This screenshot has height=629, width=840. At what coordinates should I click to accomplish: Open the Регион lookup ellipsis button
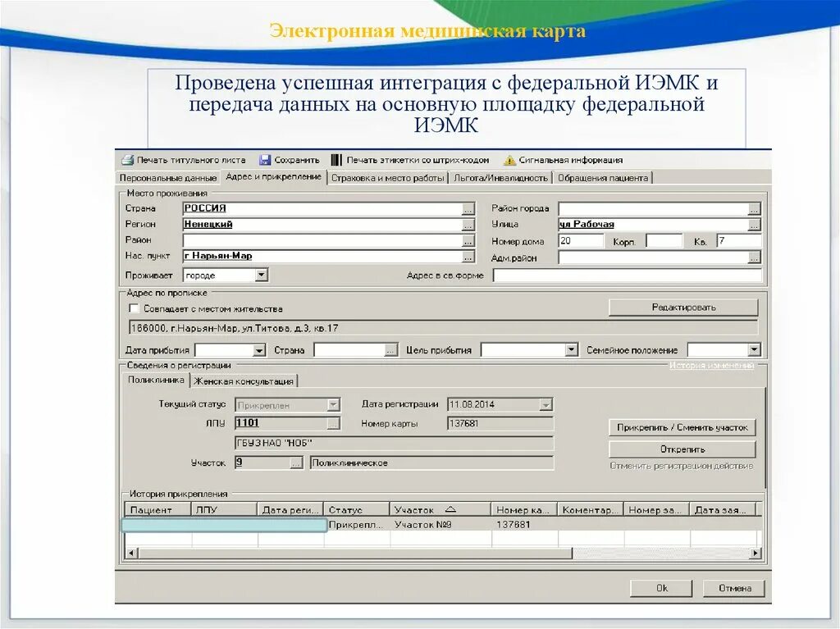click(x=468, y=225)
